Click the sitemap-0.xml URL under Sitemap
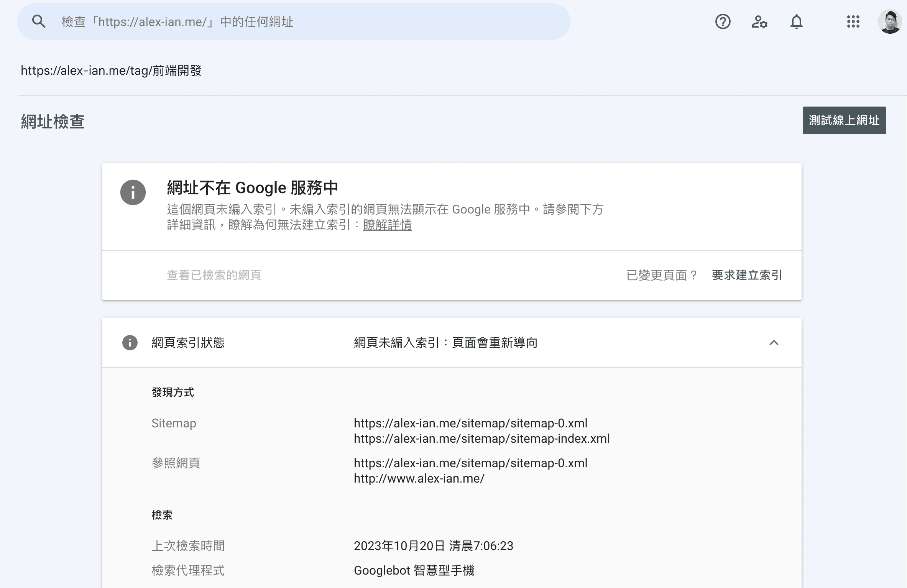Viewport: 907px width, 588px height. [x=470, y=423]
